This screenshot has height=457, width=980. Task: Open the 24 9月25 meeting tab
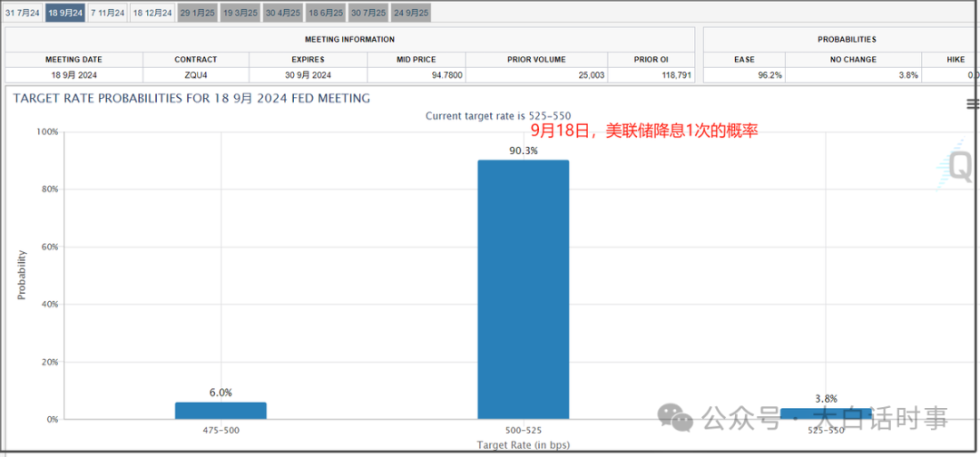coord(411,13)
